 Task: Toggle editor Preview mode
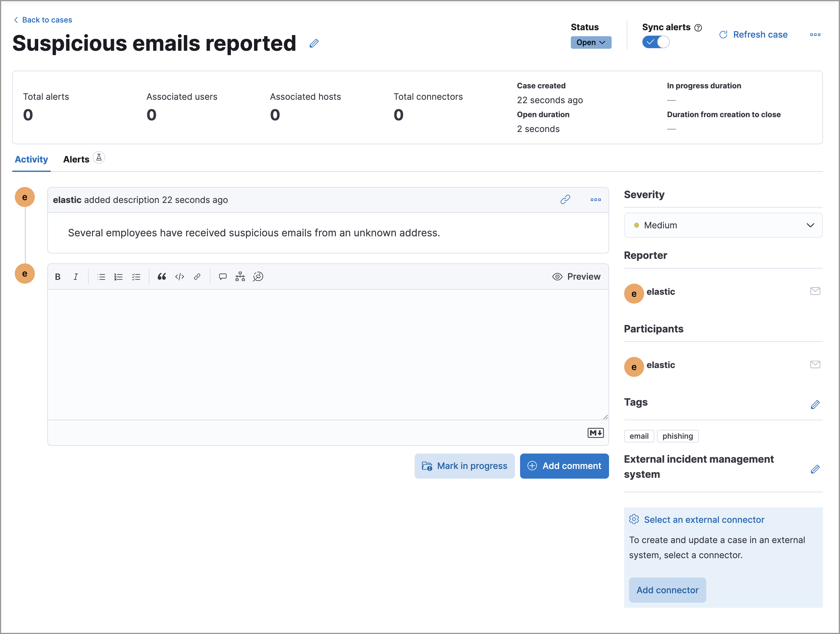click(x=576, y=277)
